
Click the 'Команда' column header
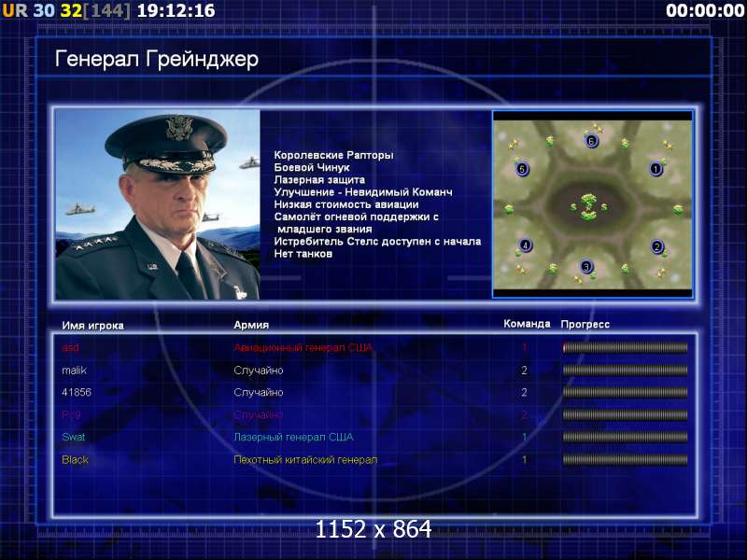(x=527, y=324)
